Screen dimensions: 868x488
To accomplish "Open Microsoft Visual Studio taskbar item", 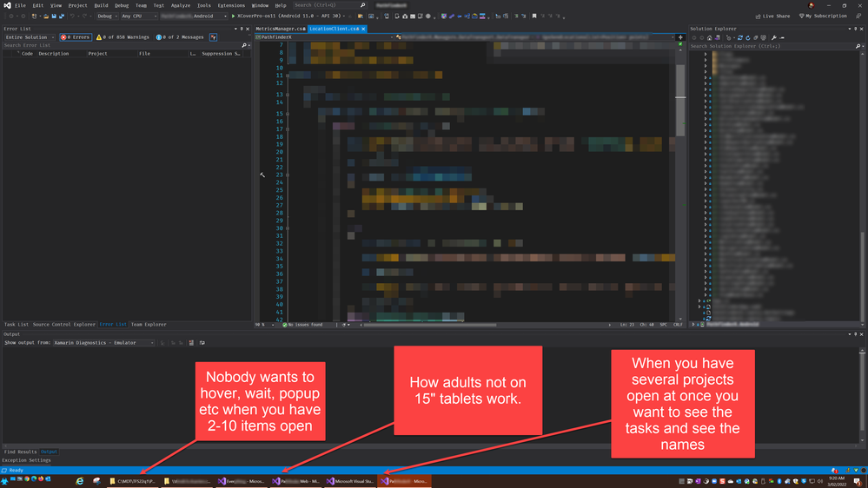I will [350, 481].
